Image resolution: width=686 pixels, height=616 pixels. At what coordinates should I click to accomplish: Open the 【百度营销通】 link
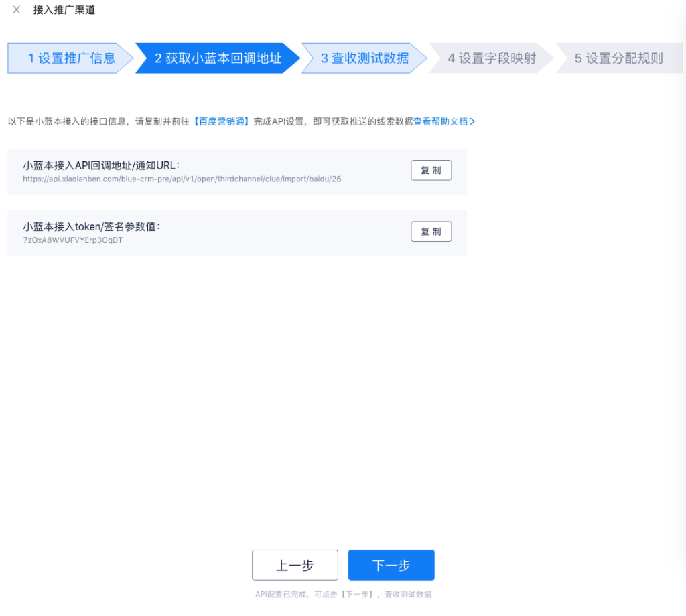(x=222, y=121)
